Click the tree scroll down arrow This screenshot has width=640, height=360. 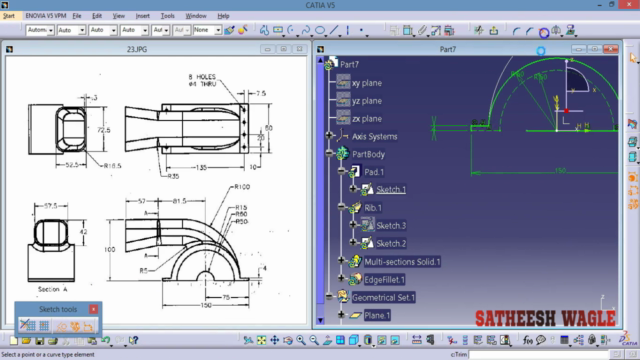click(x=320, y=320)
